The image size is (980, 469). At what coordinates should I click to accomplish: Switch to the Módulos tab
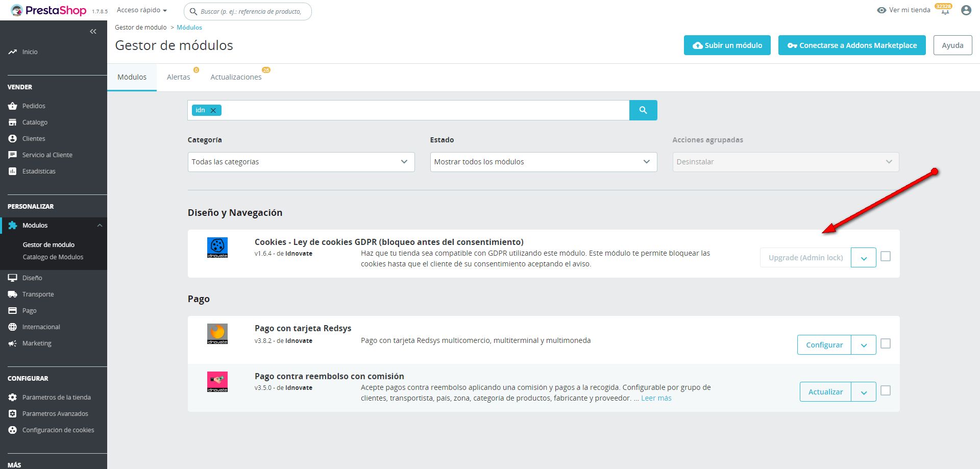pyautogui.click(x=132, y=77)
